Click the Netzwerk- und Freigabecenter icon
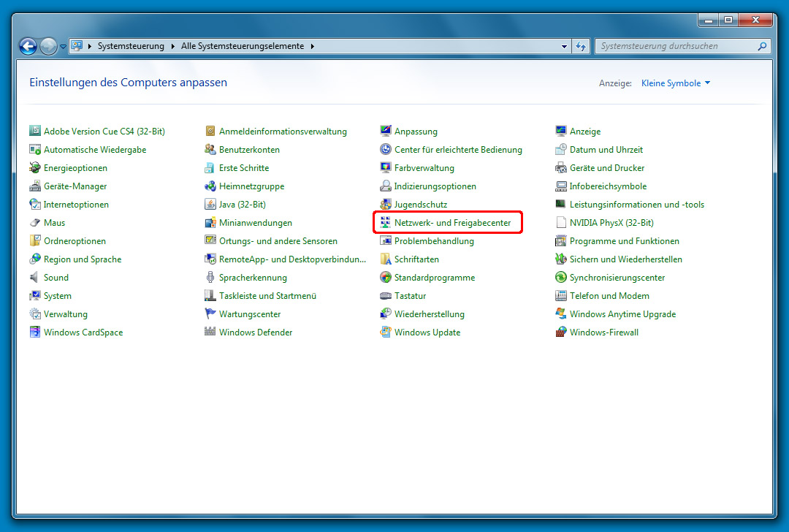This screenshot has width=789, height=532. 386,222
